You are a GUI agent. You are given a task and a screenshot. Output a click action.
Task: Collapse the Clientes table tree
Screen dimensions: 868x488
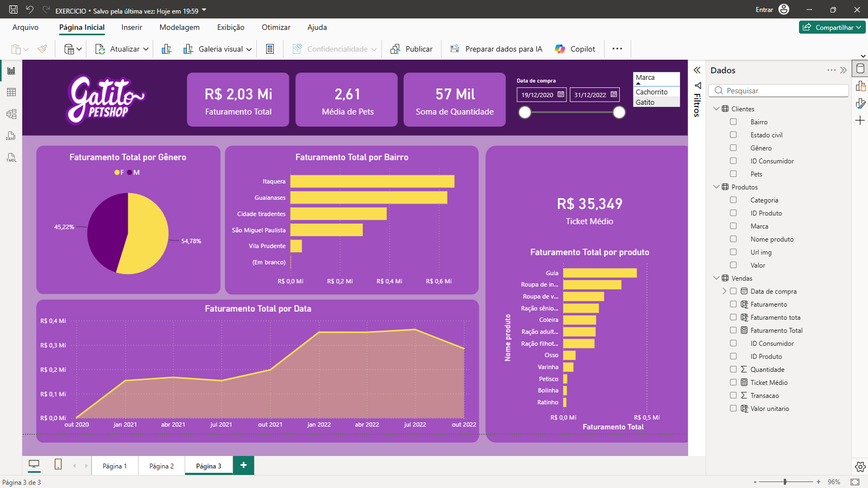[x=716, y=109]
